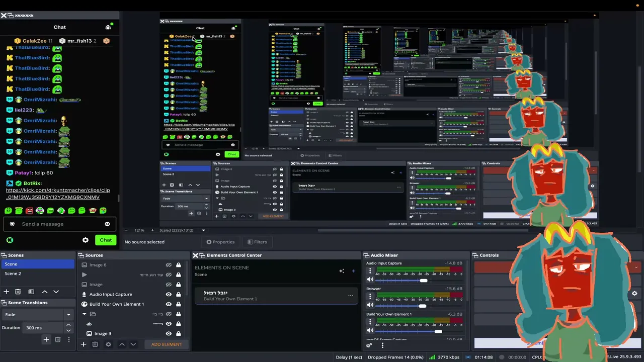Image resolution: width=644 pixels, height=362 pixels.
Task: Click the green Kick logo below the chat input
Action: [x=10, y=240]
